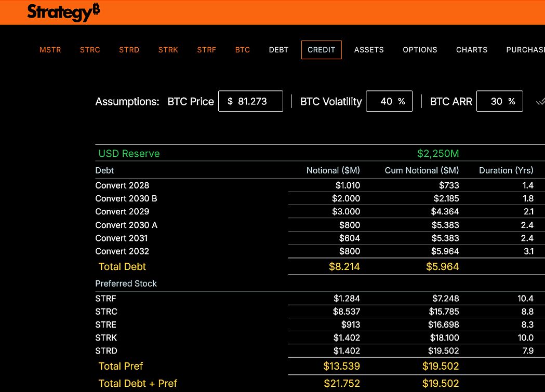Click the Assumptions label
This screenshot has height=392, width=545.
pyautogui.click(x=127, y=101)
